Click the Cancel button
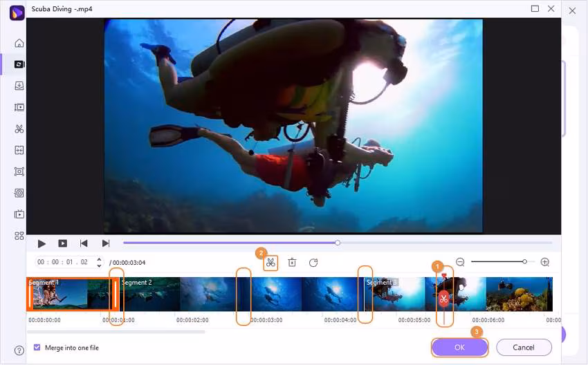The width and height of the screenshot is (588, 365). (x=524, y=348)
